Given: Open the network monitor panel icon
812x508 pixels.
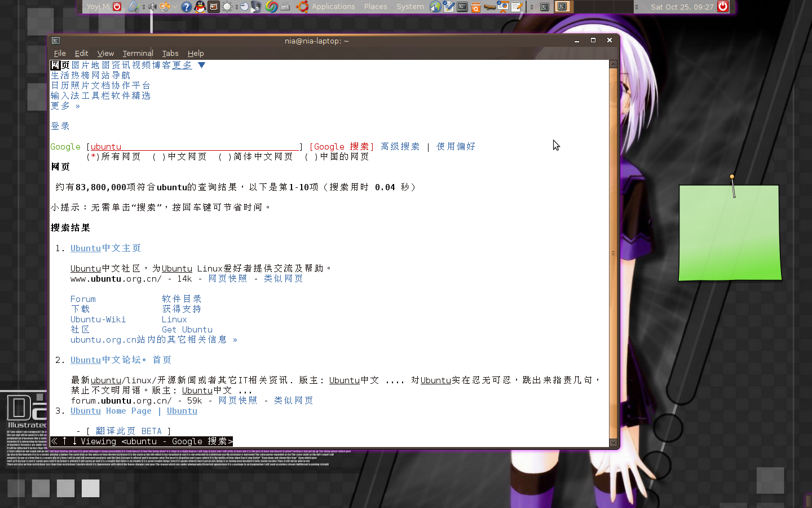Looking at the screenshot, I should click(x=133, y=7).
